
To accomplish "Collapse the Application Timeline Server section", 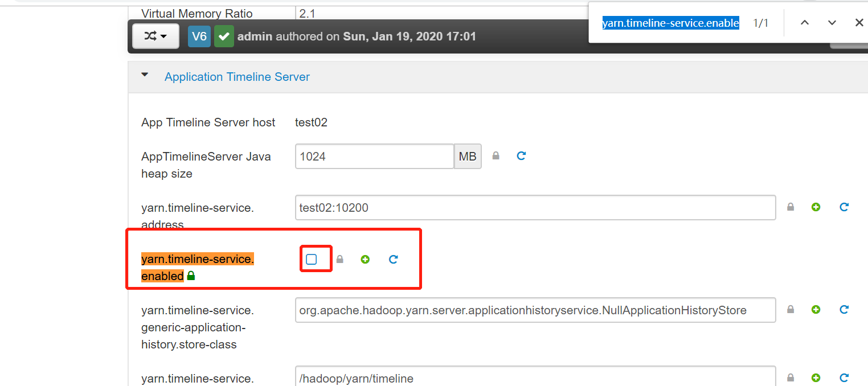I will pyautogui.click(x=145, y=75).
